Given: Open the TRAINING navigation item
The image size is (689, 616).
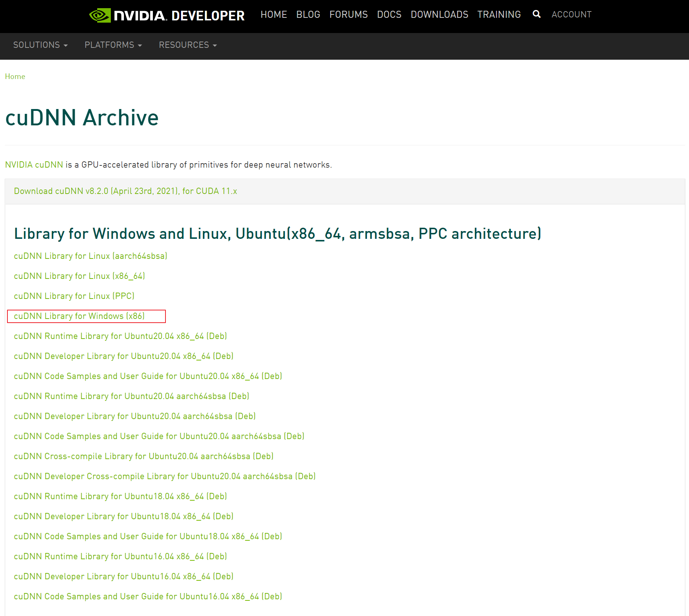Looking at the screenshot, I should (x=499, y=14).
